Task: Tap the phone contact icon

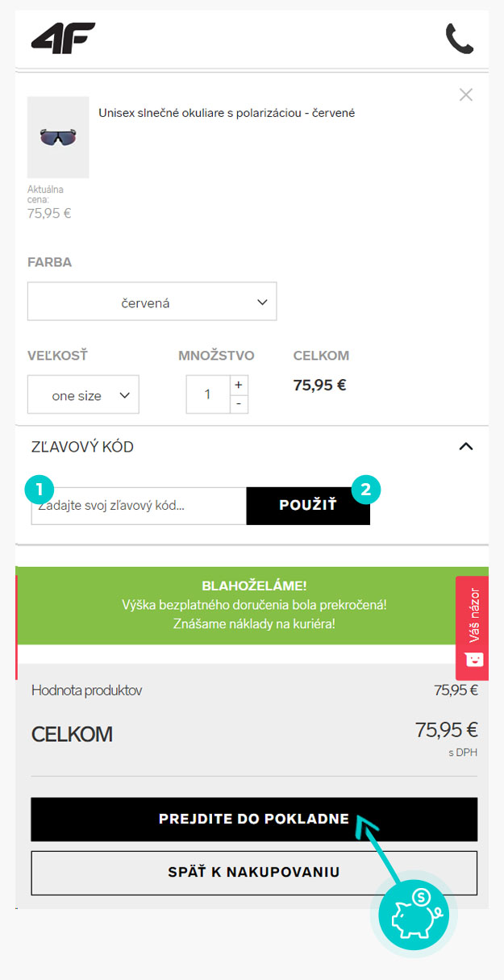Action: coord(460,39)
